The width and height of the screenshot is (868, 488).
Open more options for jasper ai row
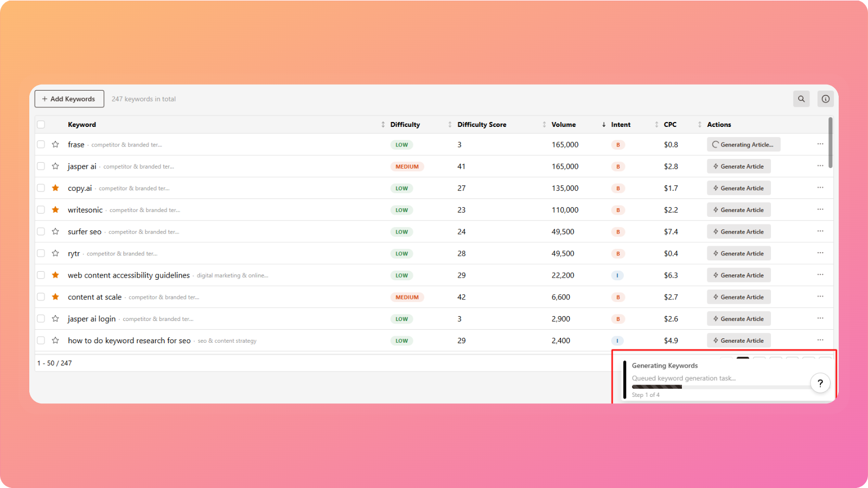[x=820, y=166]
